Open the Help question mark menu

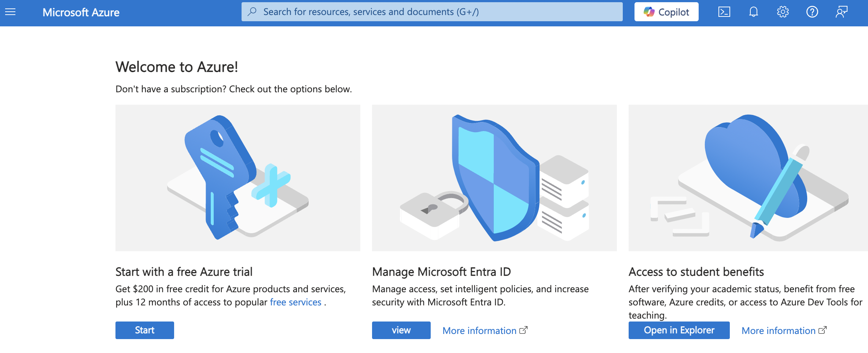tap(812, 12)
